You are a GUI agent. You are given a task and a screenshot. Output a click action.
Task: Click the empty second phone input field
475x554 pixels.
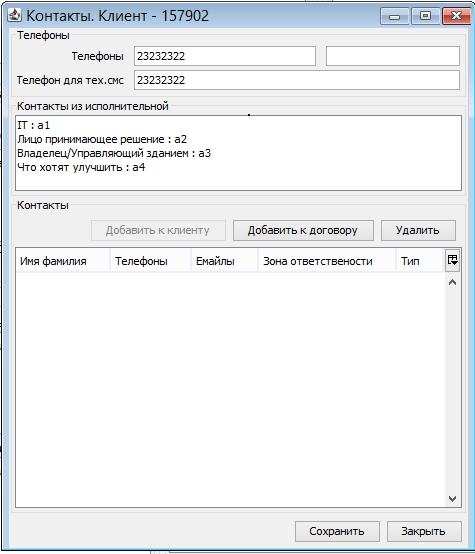[393, 56]
